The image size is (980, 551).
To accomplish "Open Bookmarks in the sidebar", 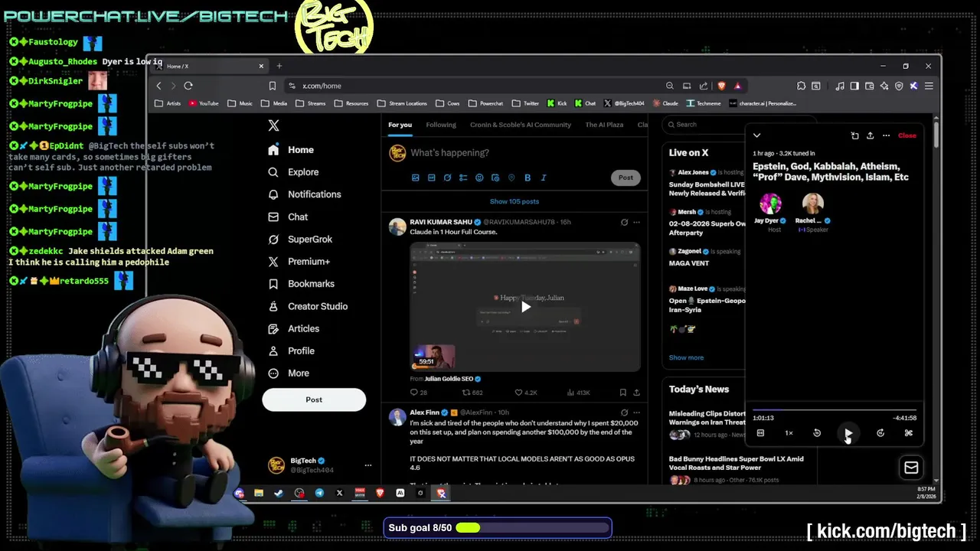I will (301, 284).
